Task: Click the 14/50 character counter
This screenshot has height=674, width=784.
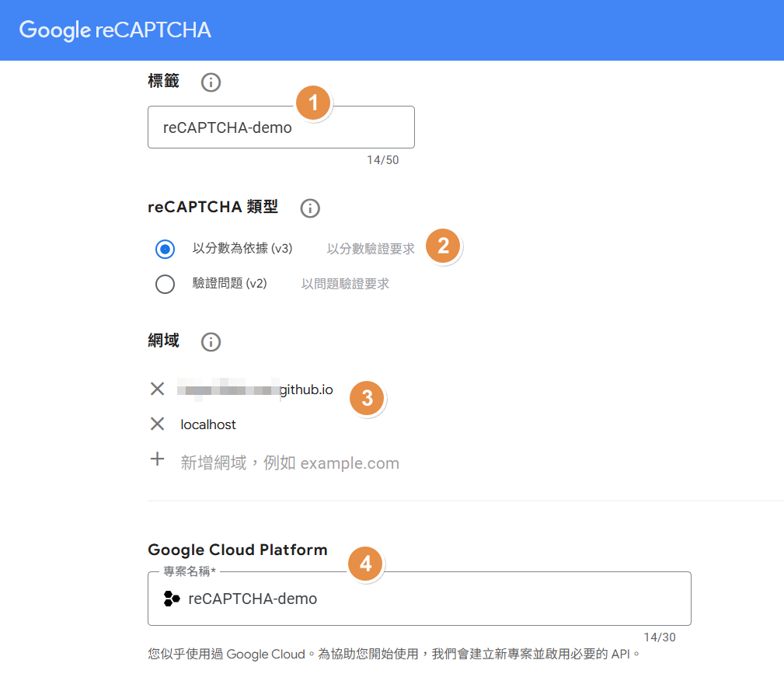Action: (383, 160)
